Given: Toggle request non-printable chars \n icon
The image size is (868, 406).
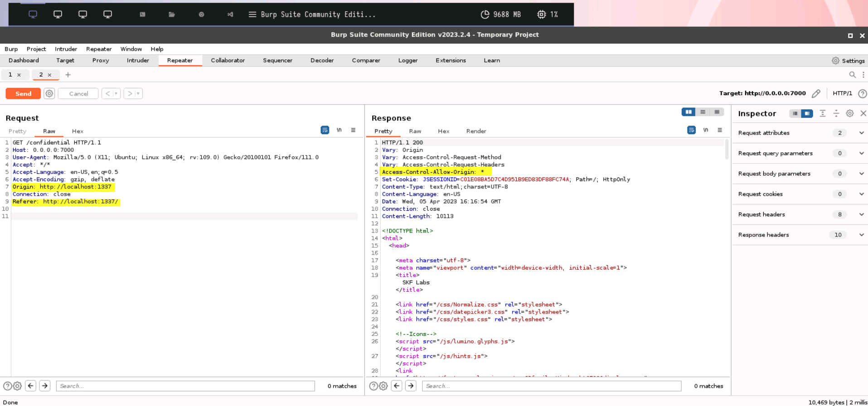Looking at the screenshot, I should (339, 130).
